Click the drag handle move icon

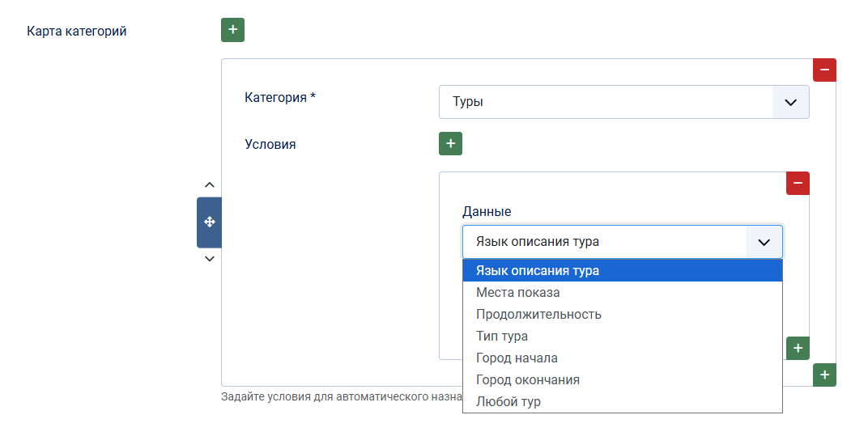point(209,222)
